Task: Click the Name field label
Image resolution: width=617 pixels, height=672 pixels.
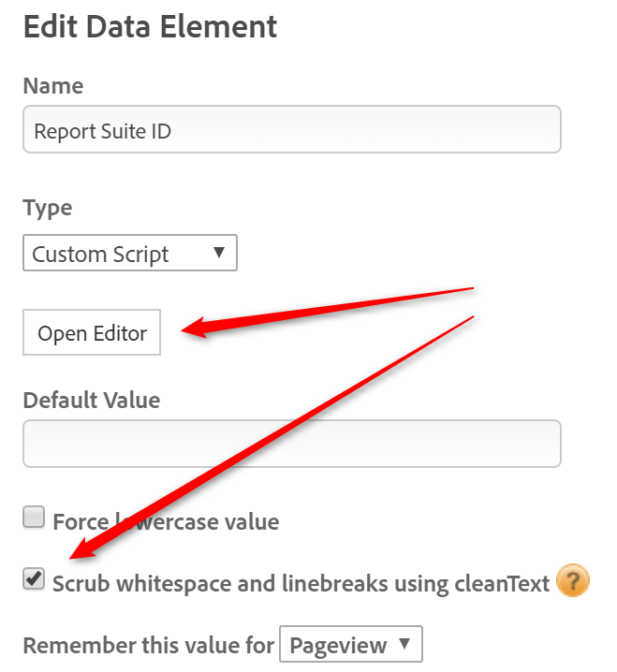Action: (52, 86)
